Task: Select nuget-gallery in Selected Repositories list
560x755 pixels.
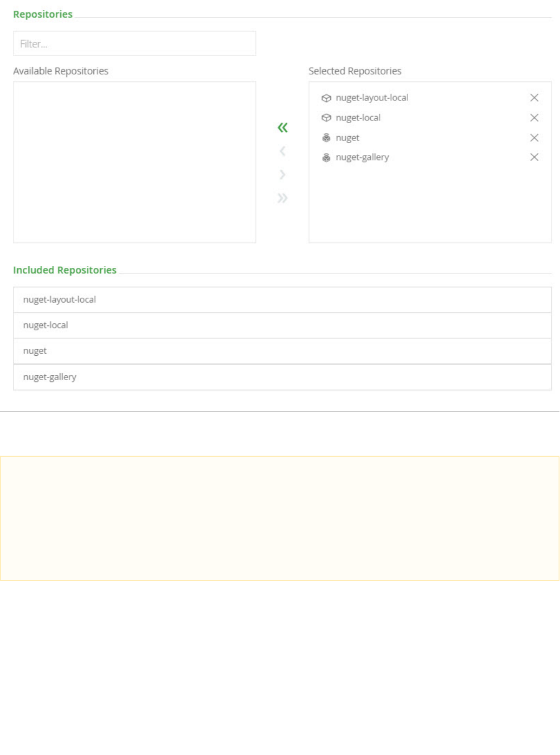Action: tap(362, 157)
